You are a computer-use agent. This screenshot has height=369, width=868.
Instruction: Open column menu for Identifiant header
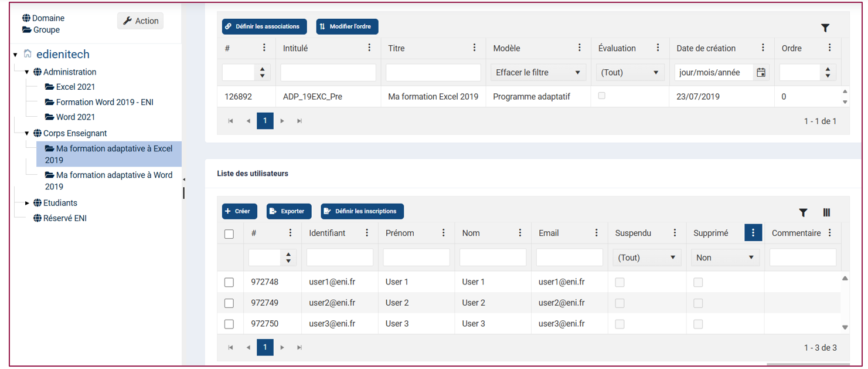[x=367, y=233]
